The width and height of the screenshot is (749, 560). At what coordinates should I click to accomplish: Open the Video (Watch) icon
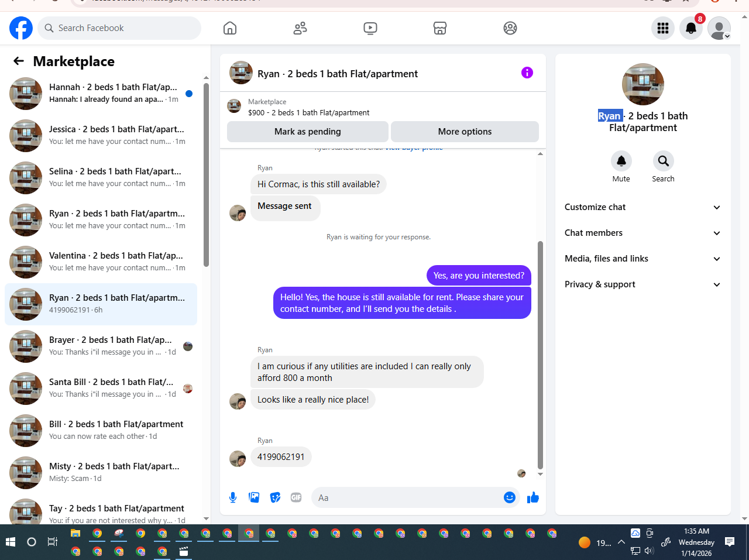(370, 28)
